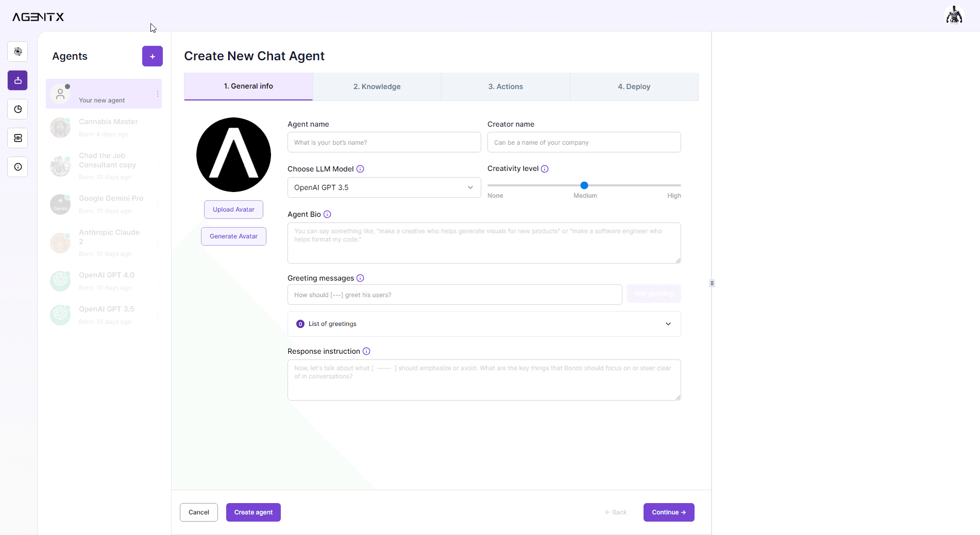Focus the Agent name input field

point(384,142)
